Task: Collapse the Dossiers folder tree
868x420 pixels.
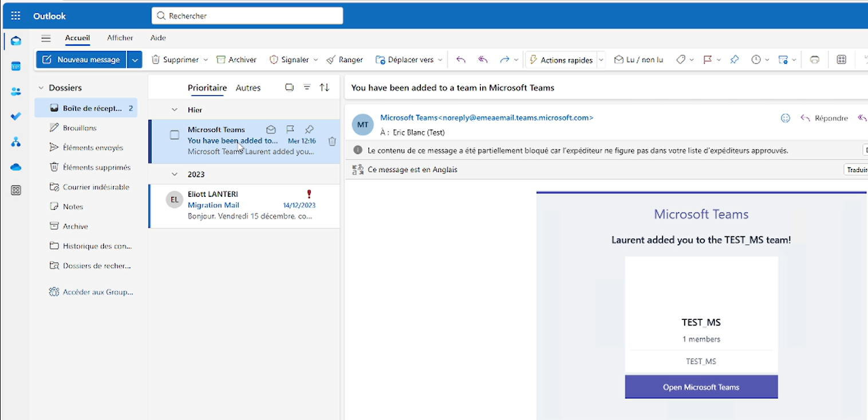Action: click(41, 88)
